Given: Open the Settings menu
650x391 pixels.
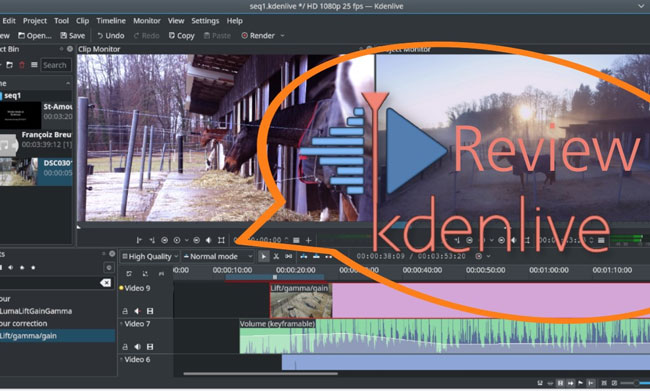Looking at the screenshot, I should pyautogui.click(x=205, y=21).
